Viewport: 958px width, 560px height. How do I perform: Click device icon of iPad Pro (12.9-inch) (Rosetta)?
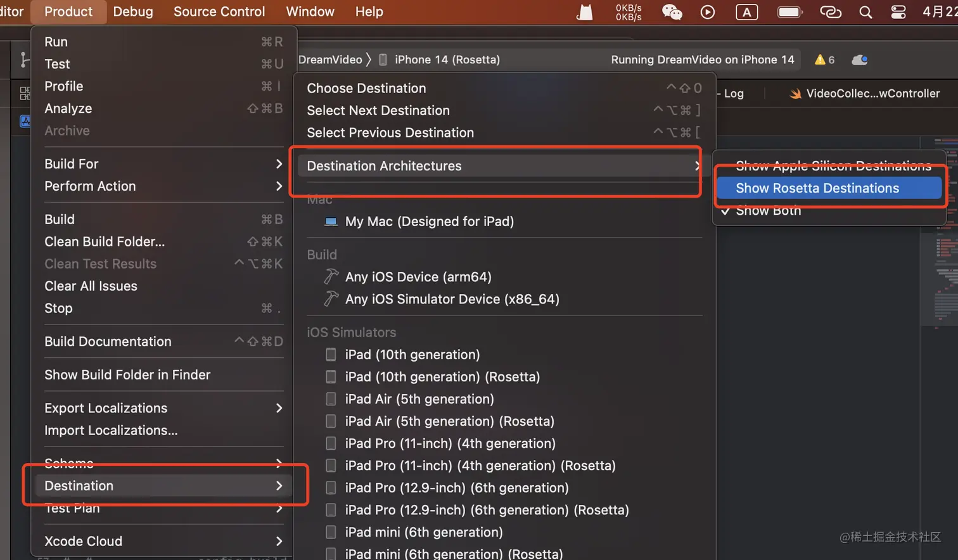coord(331,510)
